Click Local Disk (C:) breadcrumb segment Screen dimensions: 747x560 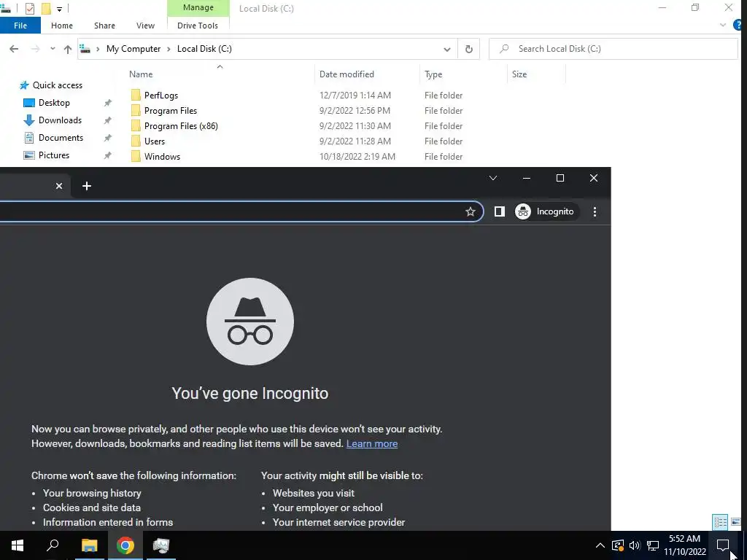point(204,49)
